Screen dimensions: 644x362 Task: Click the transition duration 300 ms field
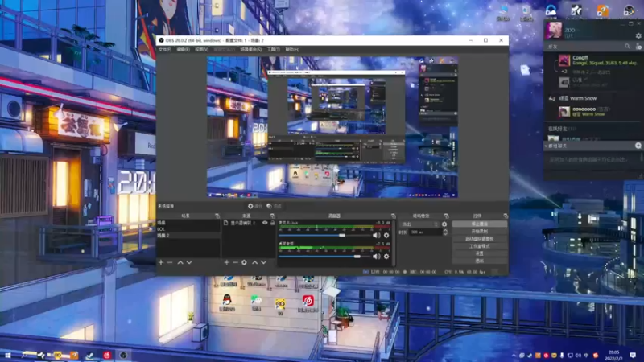click(425, 232)
